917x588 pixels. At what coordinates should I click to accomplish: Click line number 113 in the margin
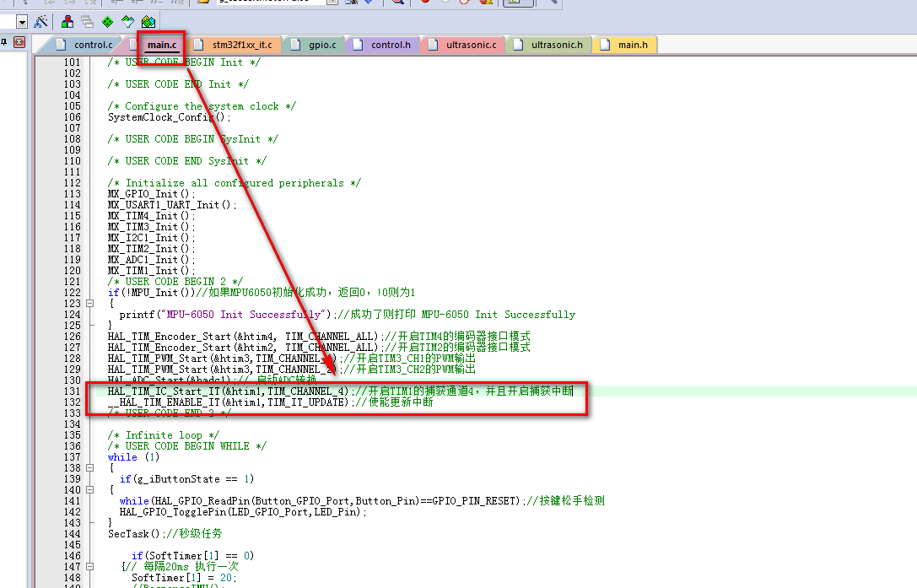click(x=73, y=194)
